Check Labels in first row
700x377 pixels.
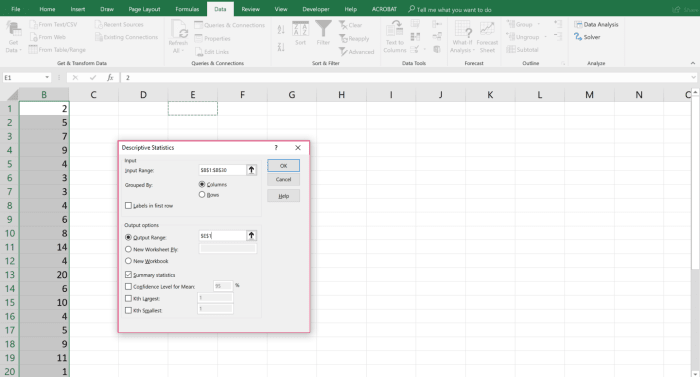click(129, 205)
